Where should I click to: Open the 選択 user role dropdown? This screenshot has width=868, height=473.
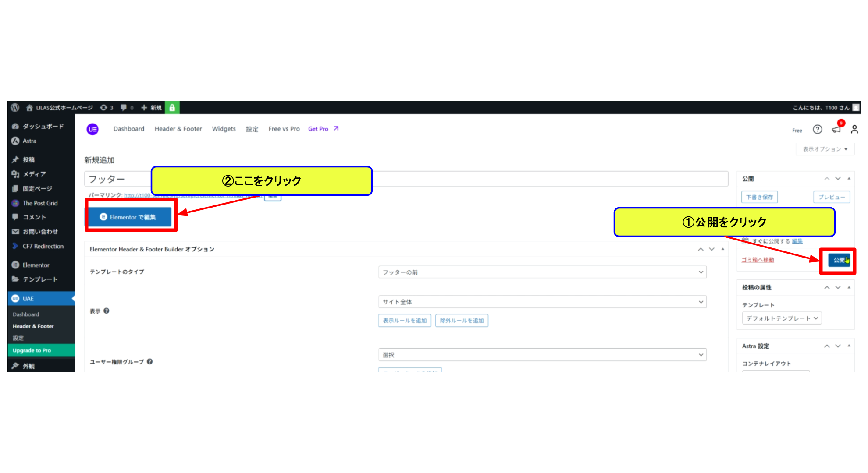(x=542, y=355)
